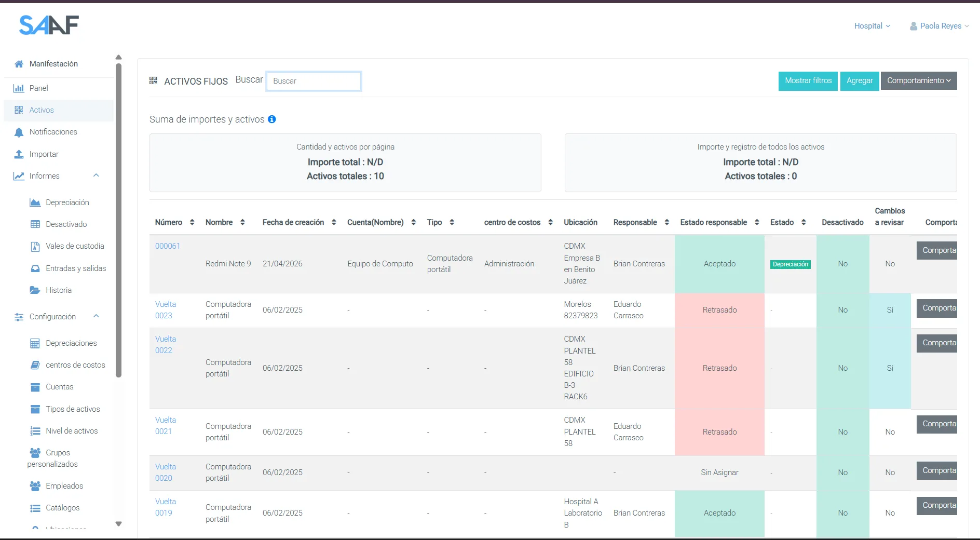Viewport: 980px width, 540px height.
Task: Click the Importar upload icon
Action: pyautogui.click(x=19, y=154)
